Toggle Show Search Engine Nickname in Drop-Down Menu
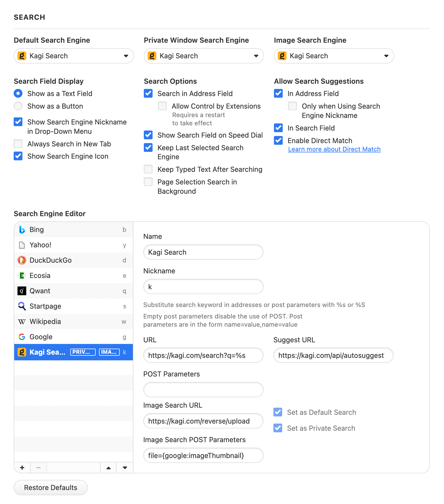 click(18, 122)
